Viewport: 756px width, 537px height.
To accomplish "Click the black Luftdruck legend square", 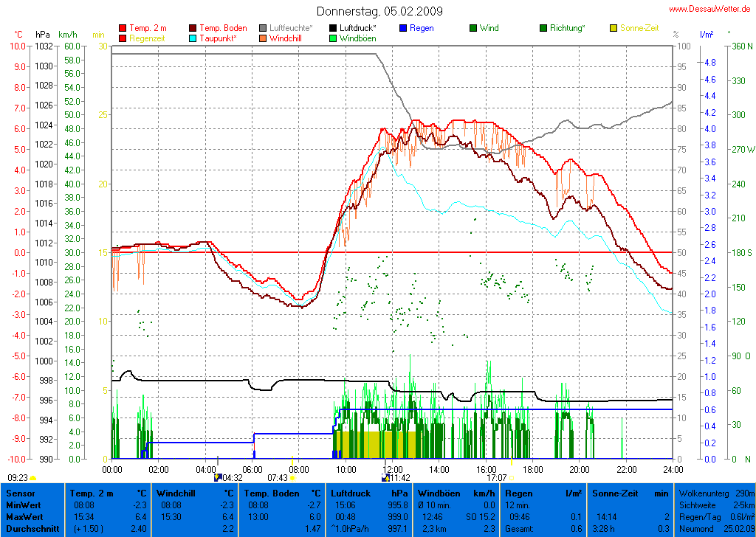I will pyautogui.click(x=333, y=28).
